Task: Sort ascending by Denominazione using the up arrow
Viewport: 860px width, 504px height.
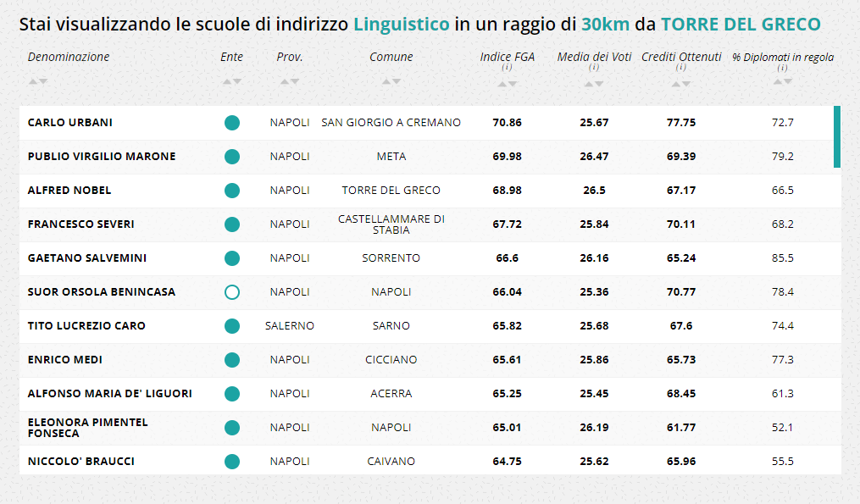Action: (x=32, y=81)
